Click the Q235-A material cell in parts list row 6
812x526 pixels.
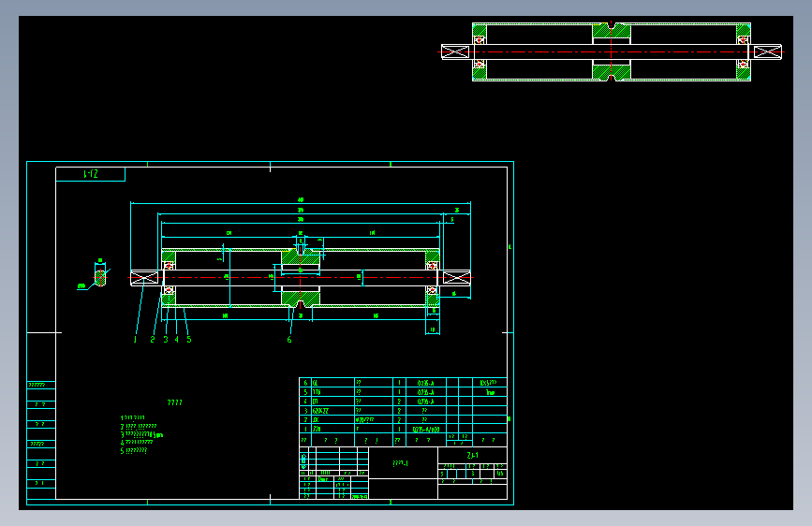coord(426,383)
